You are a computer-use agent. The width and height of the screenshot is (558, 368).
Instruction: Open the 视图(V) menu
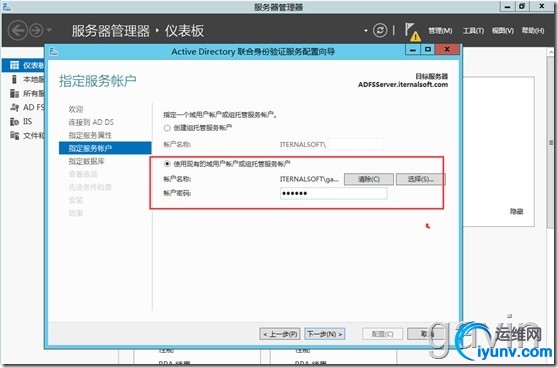[x=502, y=31]
